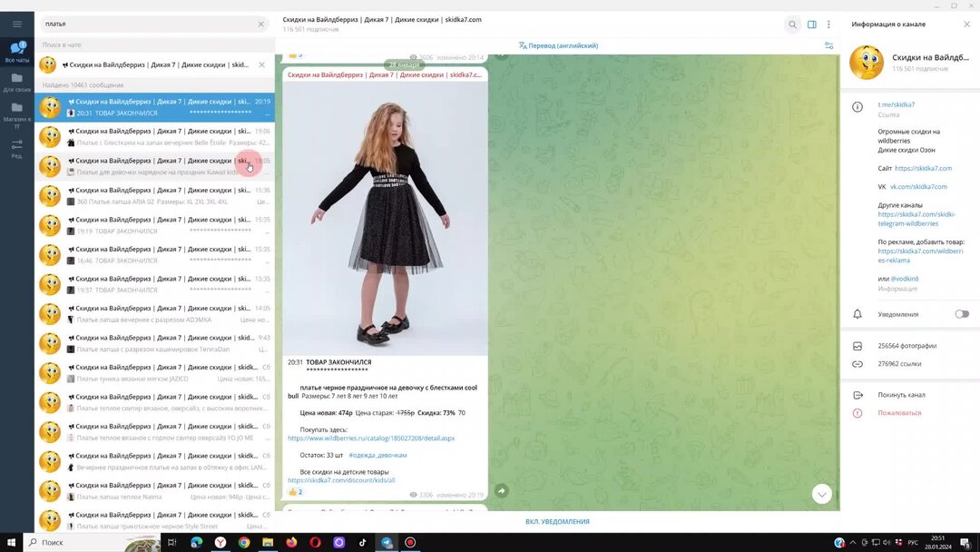
Task: Open the Магазин в ТТ chat folder
Action: click(x=17, y=113)
